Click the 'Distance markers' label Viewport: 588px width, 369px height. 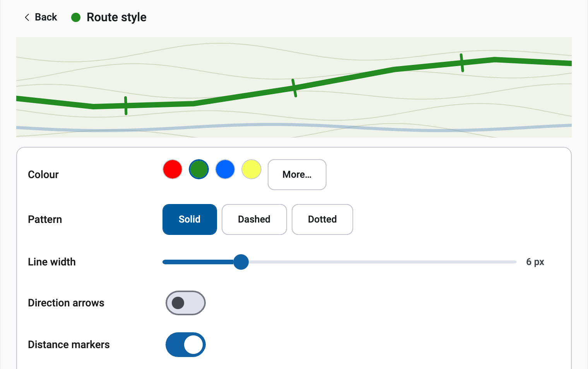point(69,345)
